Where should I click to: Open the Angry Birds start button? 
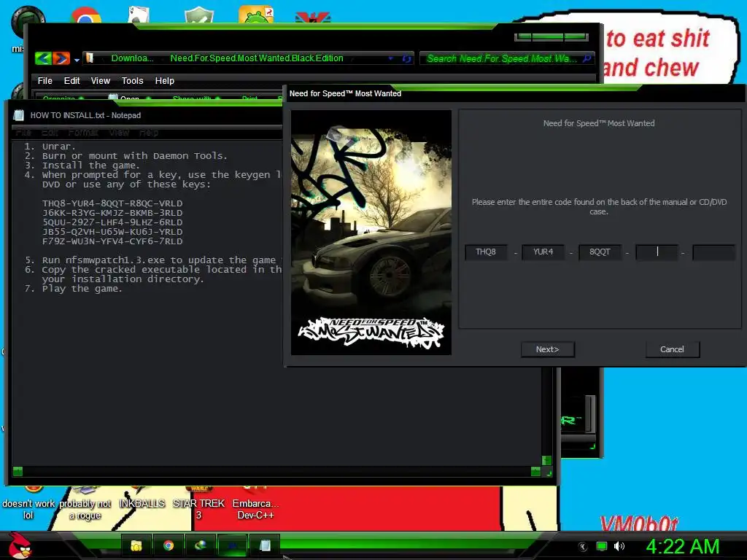(20, 545)
